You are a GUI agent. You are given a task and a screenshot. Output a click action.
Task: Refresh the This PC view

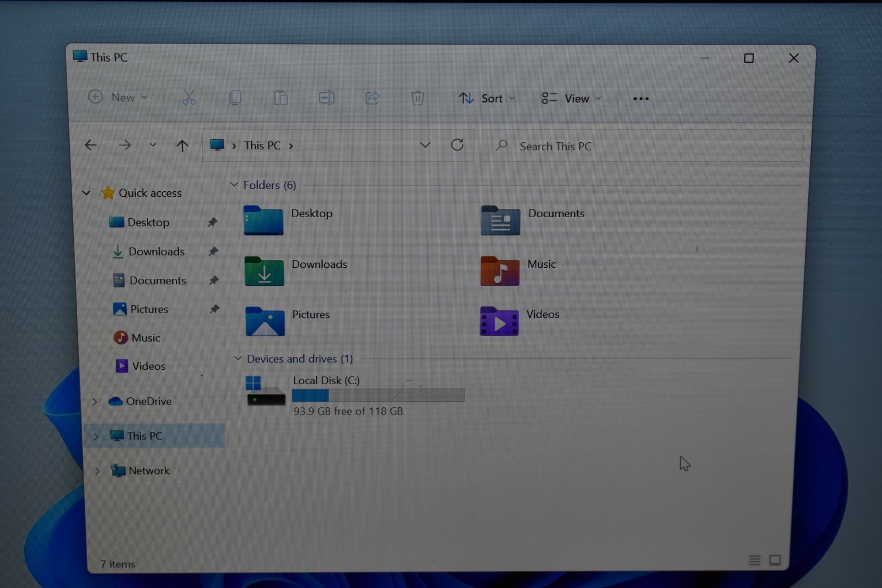pos(457,145)
